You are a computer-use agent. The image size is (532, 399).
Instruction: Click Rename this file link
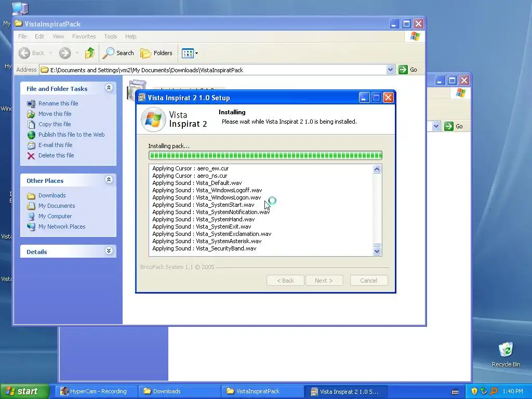pyautogui.click(x=58, y=103)
